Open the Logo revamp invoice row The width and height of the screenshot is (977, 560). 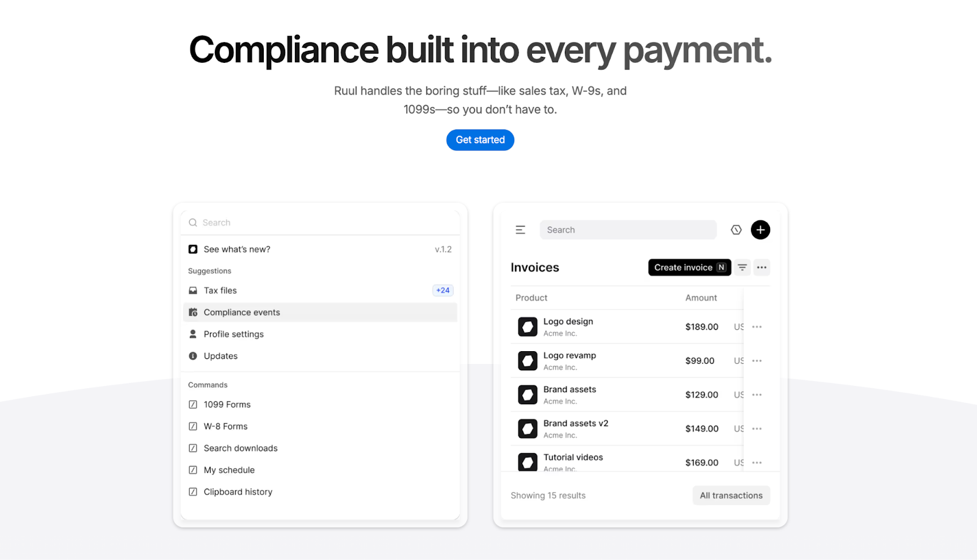tap(640, 361)
